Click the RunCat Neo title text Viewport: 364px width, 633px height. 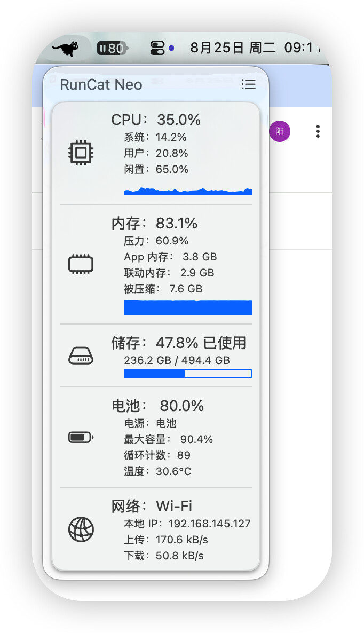point(101,84)
